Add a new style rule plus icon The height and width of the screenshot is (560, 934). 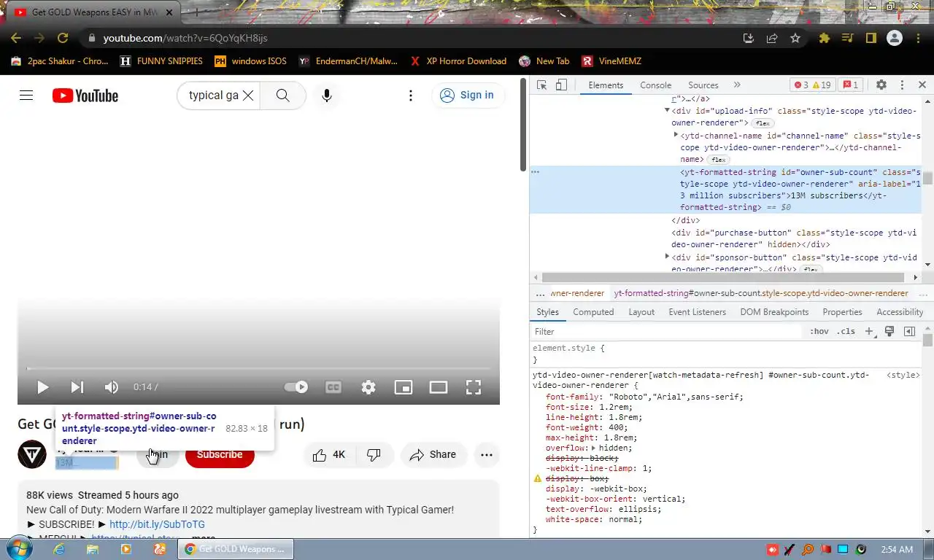point(869,331)
